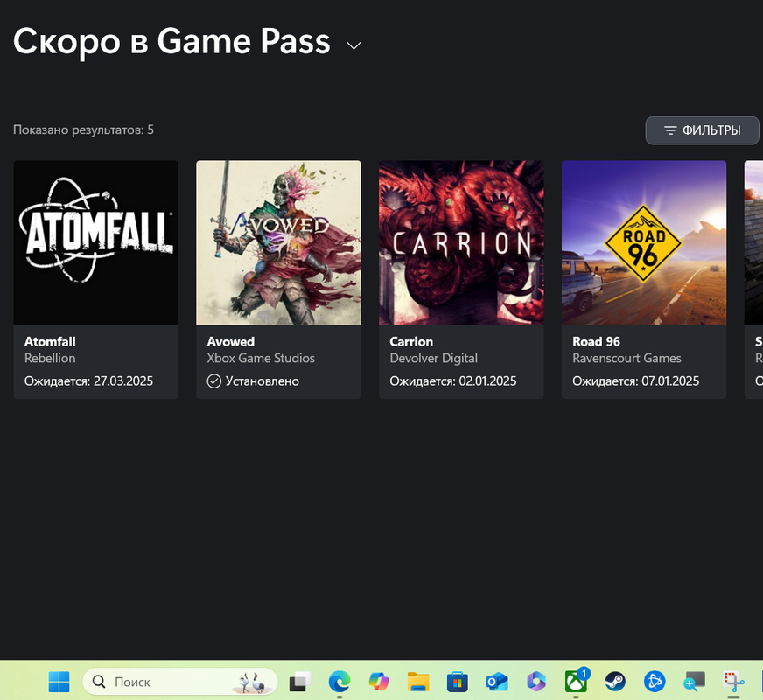Open the Road 96 game cover

coord(644,242)
